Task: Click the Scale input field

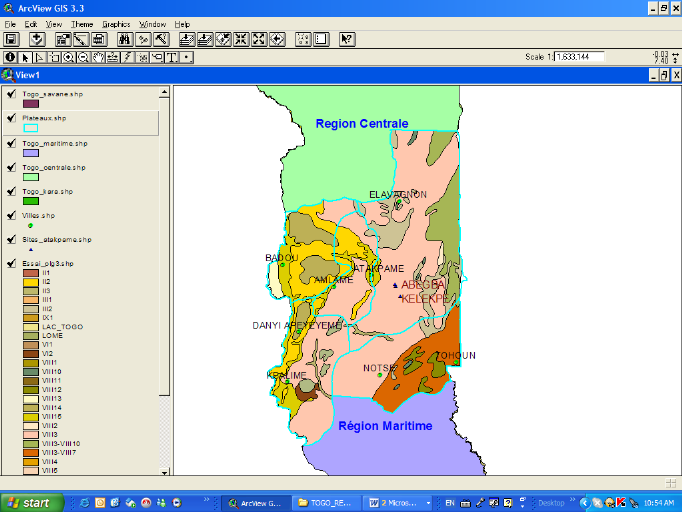Action: [x=580, y=57]
